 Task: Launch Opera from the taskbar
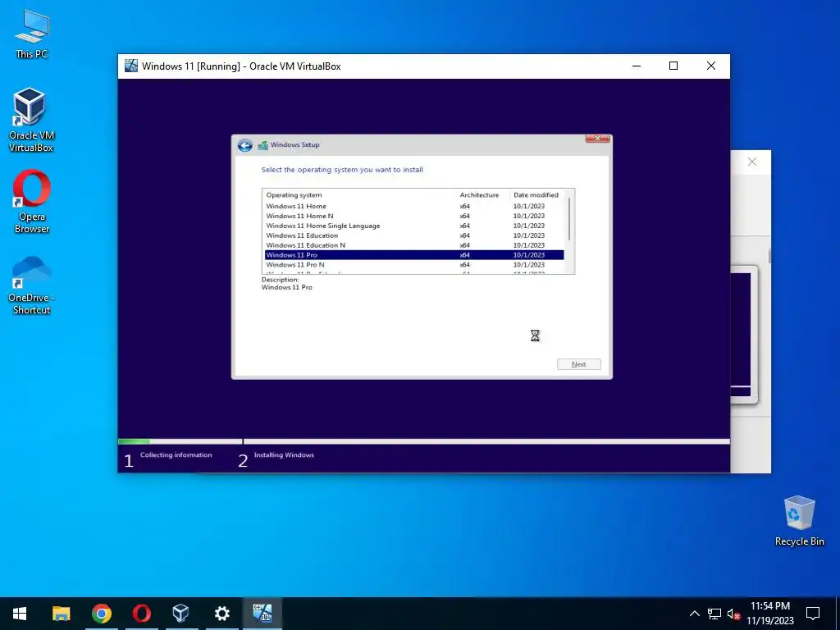click(x=141, y=614)
